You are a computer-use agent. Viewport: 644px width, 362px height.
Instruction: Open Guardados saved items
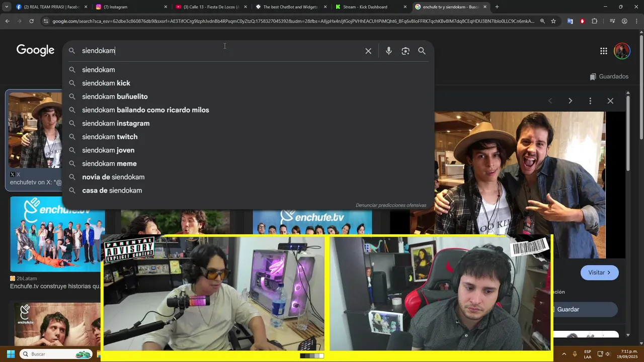click(609, 76)
